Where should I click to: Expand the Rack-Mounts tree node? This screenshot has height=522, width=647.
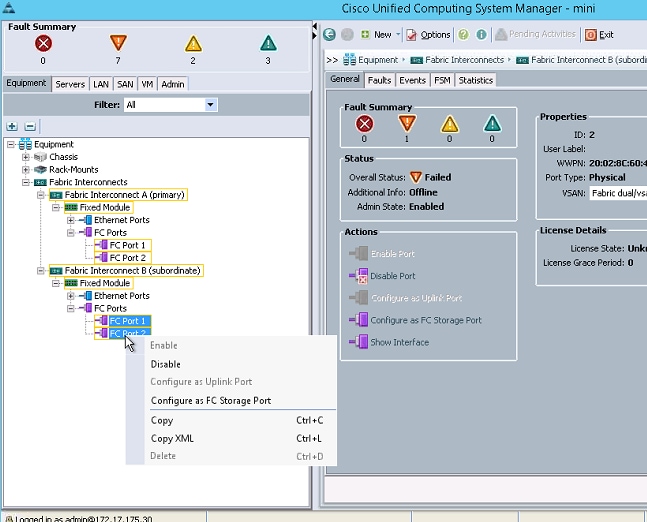(x=26, y=170)
